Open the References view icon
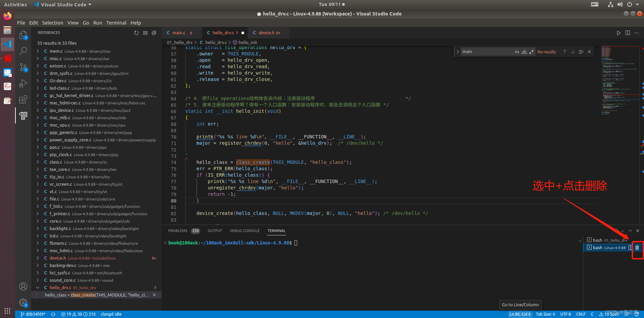This screenshot has height=318, width=644. pyautogui.click(x=23, y=116)
